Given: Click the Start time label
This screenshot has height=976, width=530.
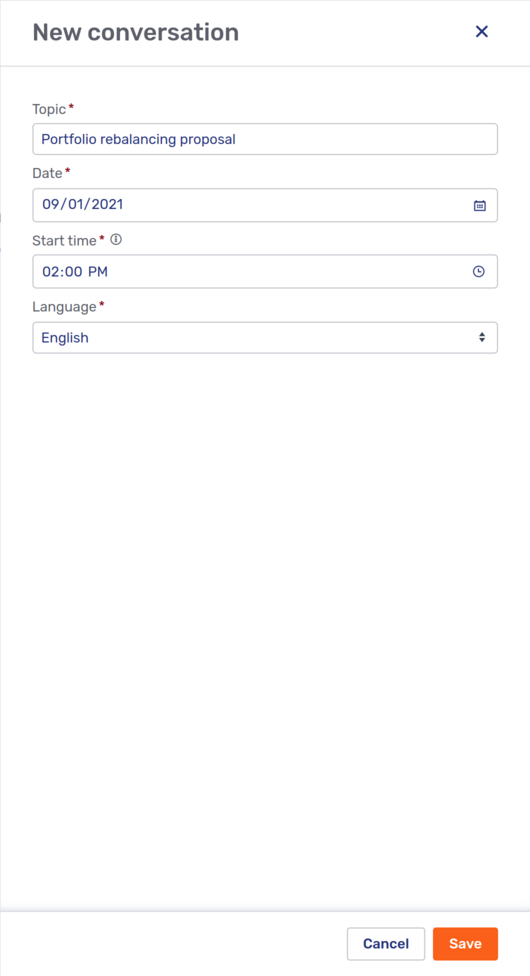Looking at the screenshot, I should tap(64, 240).
